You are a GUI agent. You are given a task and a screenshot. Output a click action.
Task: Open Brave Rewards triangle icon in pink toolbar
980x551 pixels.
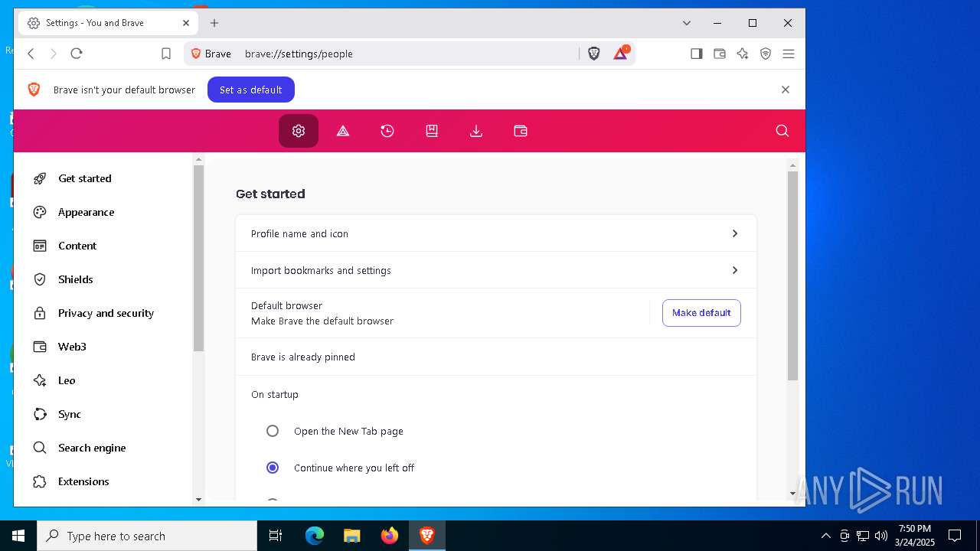[x=343, y=131]
